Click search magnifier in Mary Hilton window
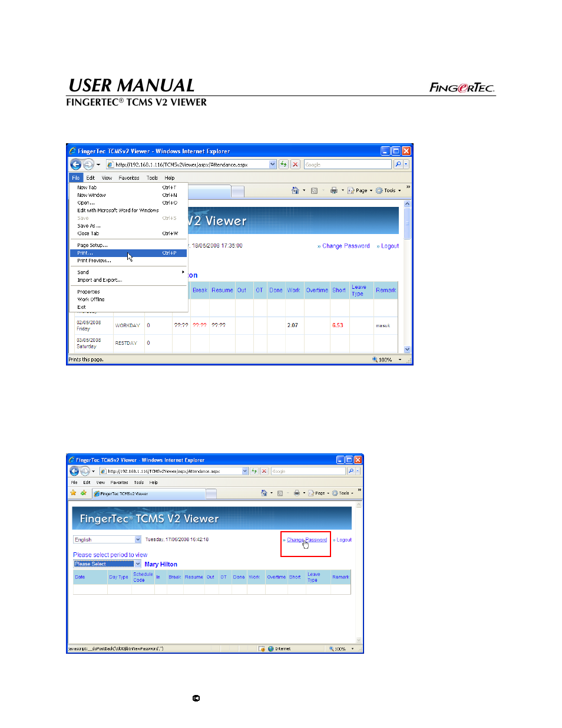562x728 pixels. pos(351,471)
